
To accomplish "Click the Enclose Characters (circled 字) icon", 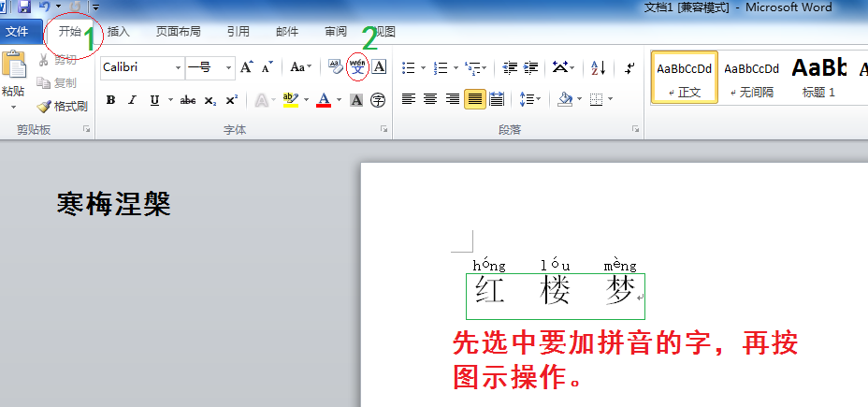I will (378, 100).
